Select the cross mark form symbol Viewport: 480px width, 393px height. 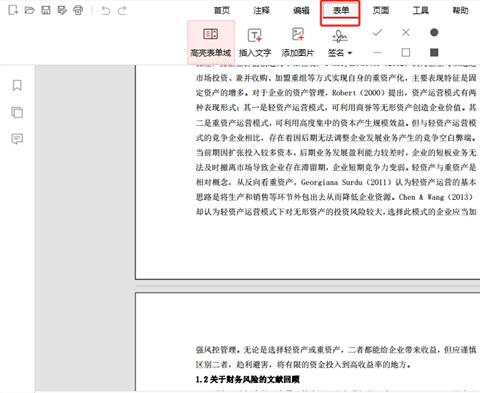(406, 33)
